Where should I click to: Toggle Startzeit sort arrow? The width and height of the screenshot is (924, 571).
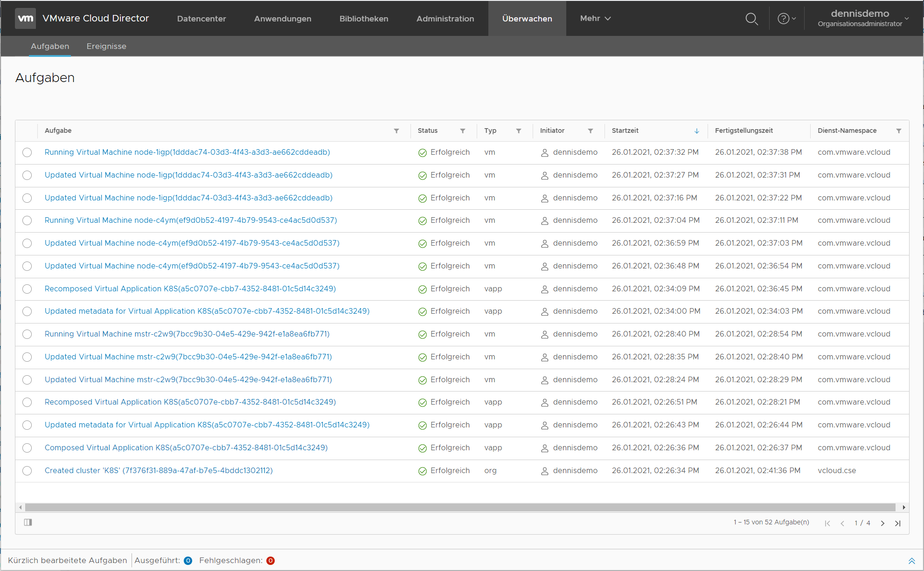point(697,131)
